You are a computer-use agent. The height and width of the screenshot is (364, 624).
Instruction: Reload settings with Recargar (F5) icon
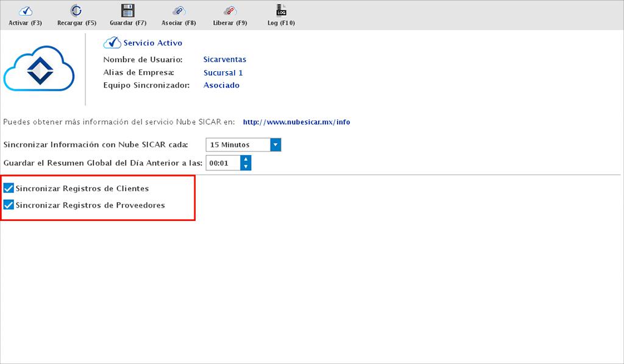(76, 11)
